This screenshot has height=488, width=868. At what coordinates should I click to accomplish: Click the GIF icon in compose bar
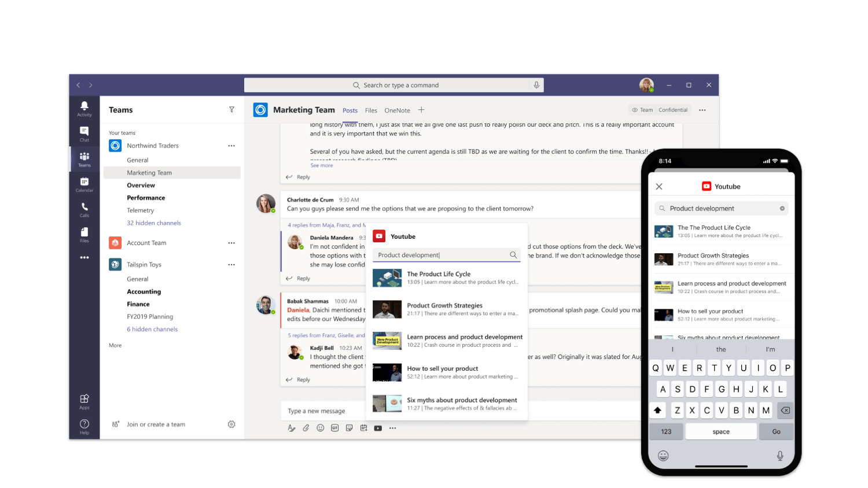tap(334, 428)
